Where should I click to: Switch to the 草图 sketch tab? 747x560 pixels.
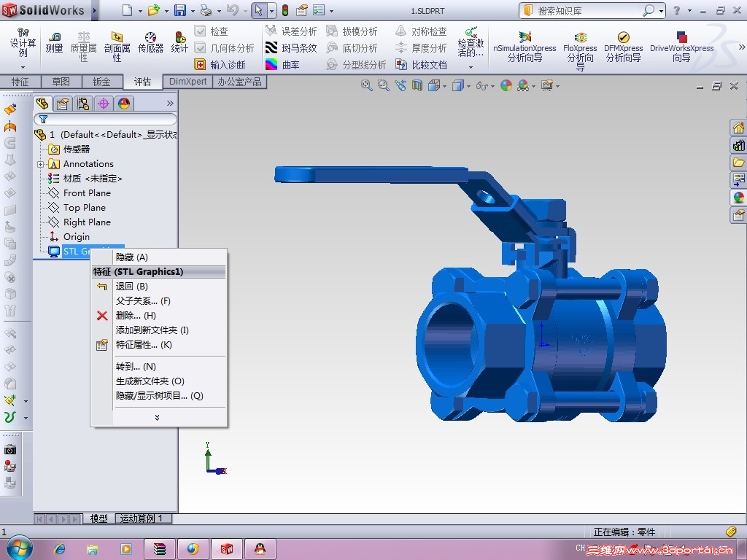(x=61, y=82)
